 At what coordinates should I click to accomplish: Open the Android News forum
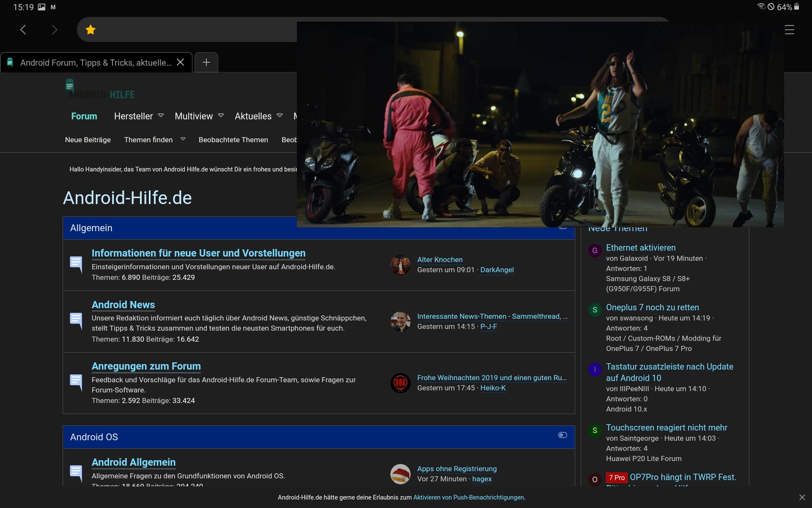pos(123,305)
